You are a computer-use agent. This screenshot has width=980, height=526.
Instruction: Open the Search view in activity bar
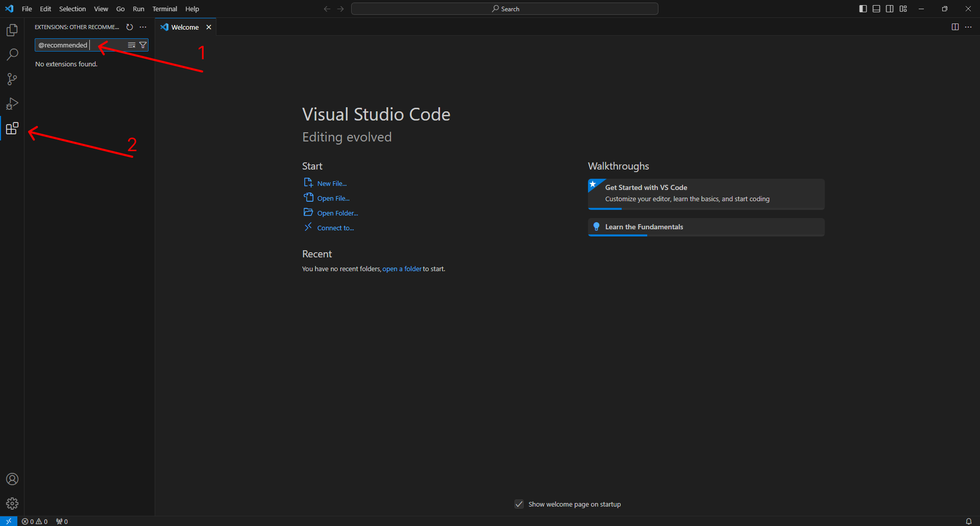click(12, 55)
